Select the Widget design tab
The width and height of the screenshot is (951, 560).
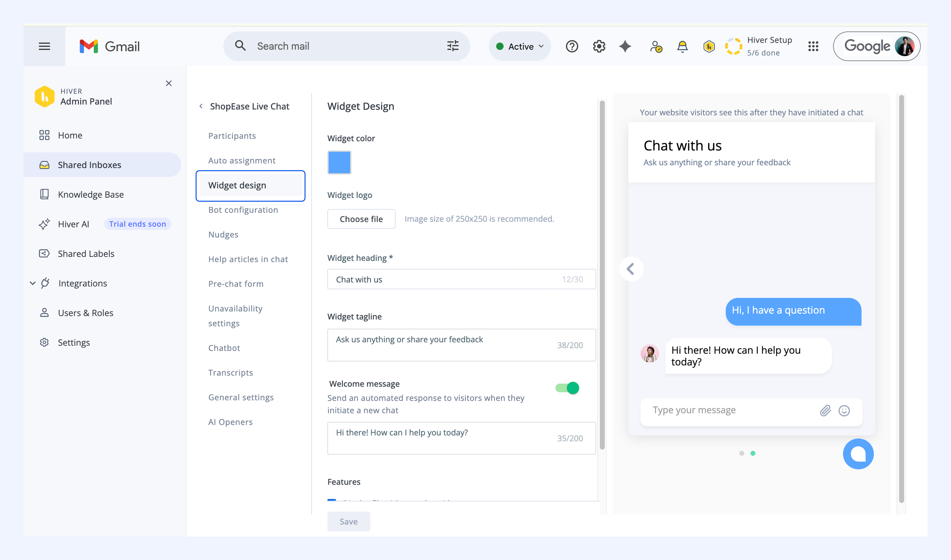(x=250, y=186)
